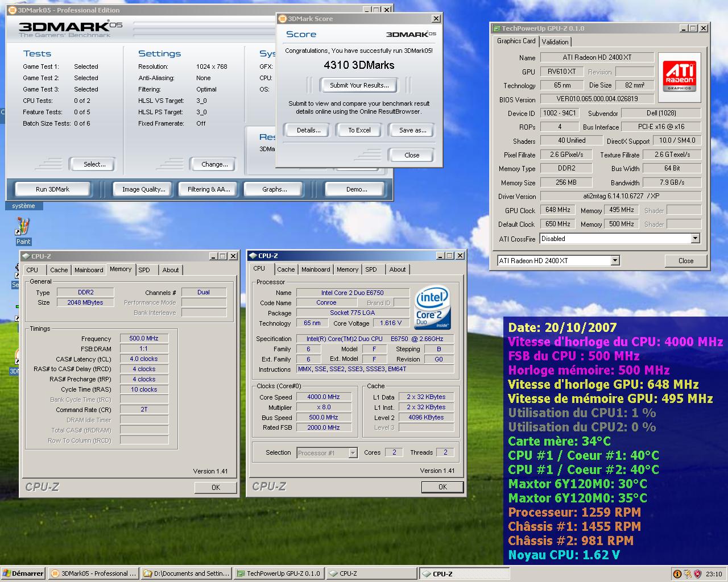Click Save as button in score dialog

412,130
